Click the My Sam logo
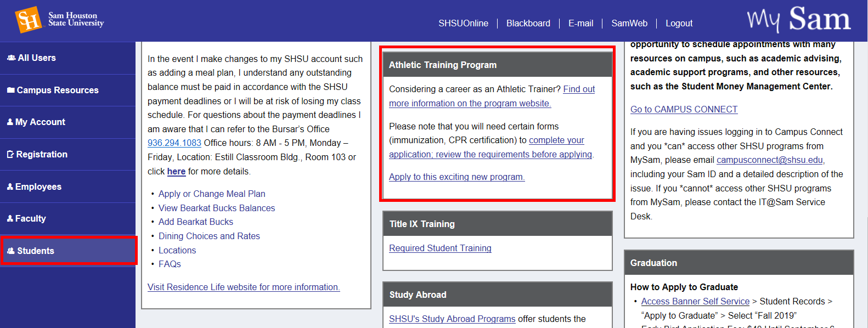The height and width of the screenshot is (328, 868). [799, 19]
